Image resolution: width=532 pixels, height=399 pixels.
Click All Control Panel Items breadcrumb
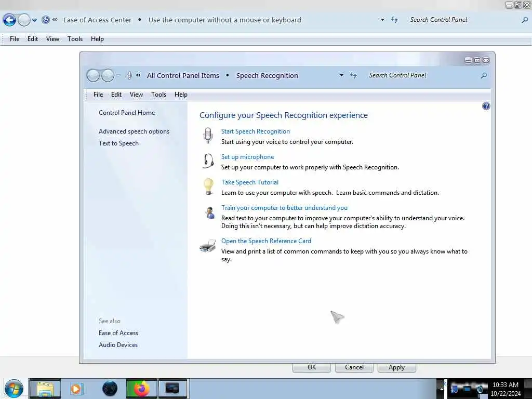click(x=183, y=75)
